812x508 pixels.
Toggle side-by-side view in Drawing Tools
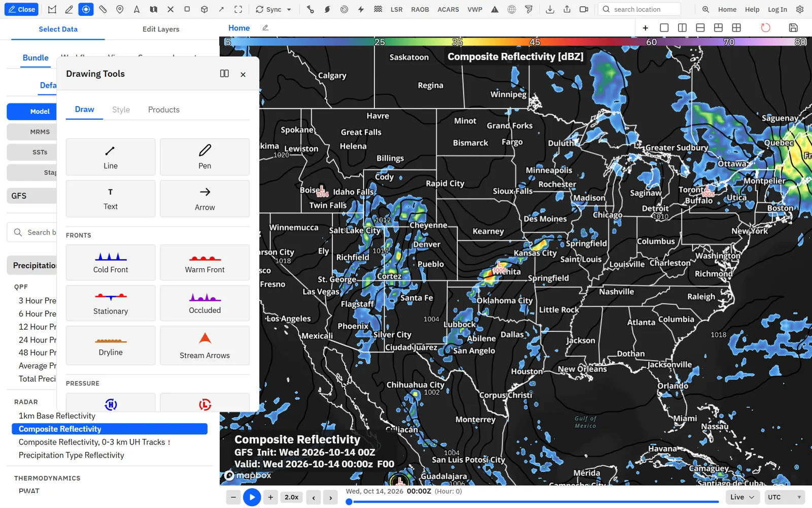click(x=224, y=74)
